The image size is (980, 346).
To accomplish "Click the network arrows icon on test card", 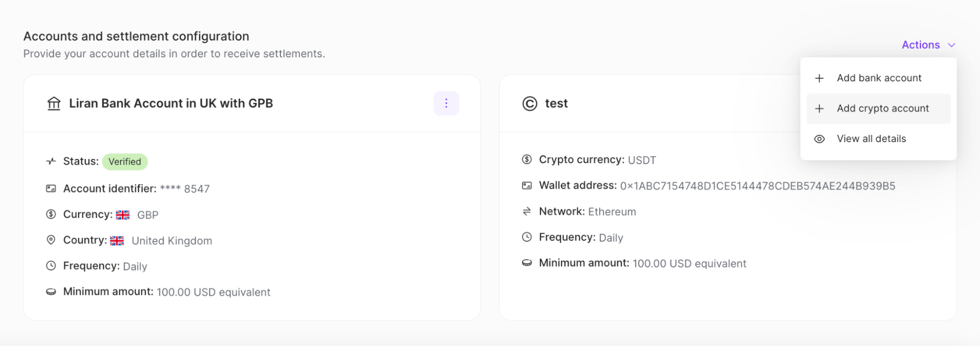I will tap(527, 211).
